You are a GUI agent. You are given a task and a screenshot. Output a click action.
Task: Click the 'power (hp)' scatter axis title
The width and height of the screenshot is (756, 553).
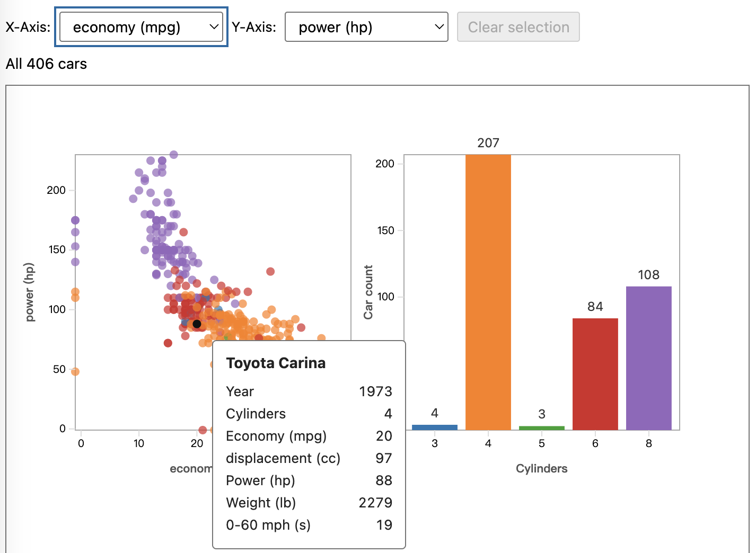pos(30,292)
